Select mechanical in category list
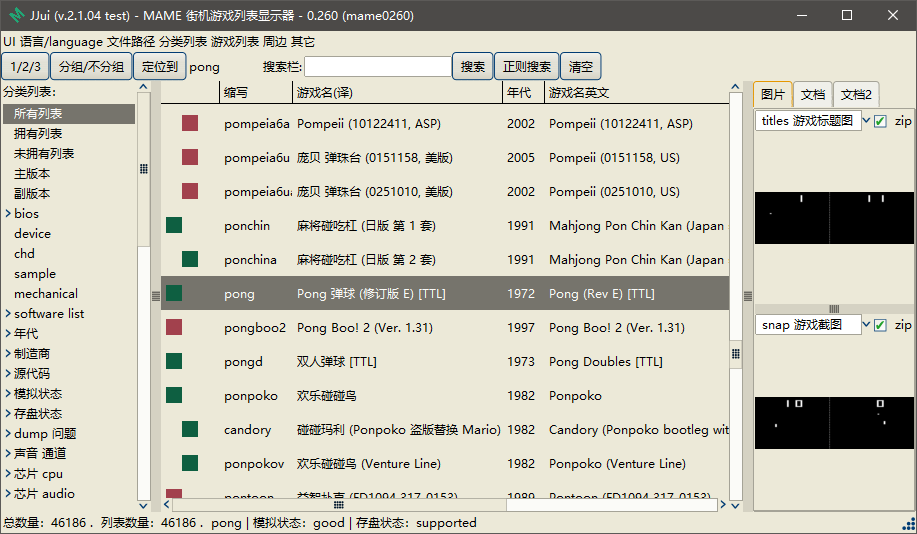Image resolution: width=917 pixels, height=534 pixels. 69,294
